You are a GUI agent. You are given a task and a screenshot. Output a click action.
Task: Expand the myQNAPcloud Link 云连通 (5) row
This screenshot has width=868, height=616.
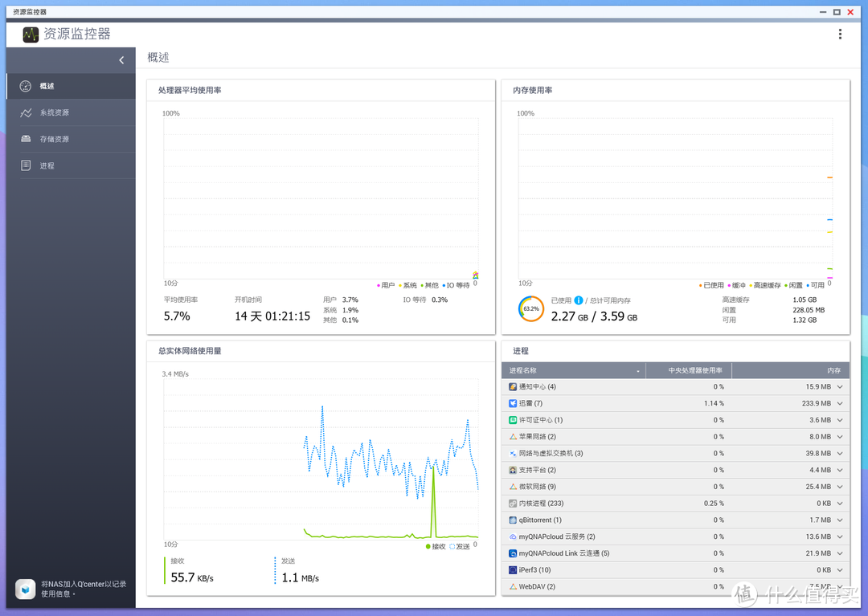tap(840, 553)
